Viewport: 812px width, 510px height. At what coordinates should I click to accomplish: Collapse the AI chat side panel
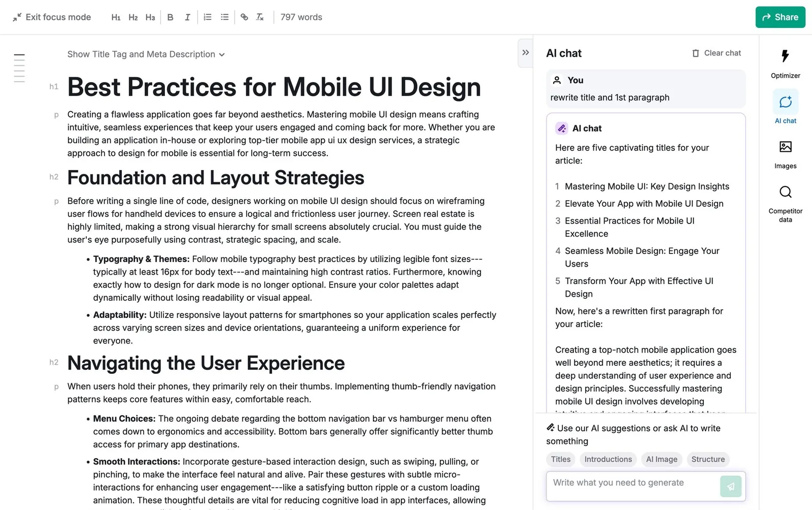pyautogui.click(x=525, y=53)
